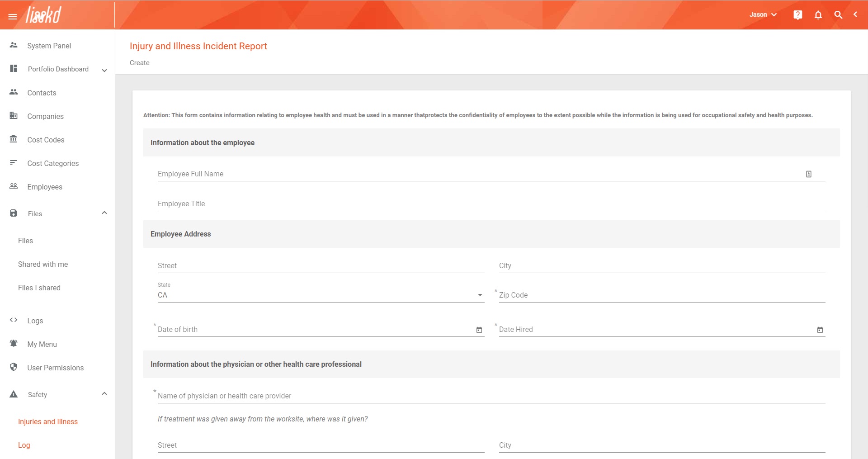Viewport: 868px width, 459px height.
Task: Focus the Employee Title field
Action: [x=491, y=204]
